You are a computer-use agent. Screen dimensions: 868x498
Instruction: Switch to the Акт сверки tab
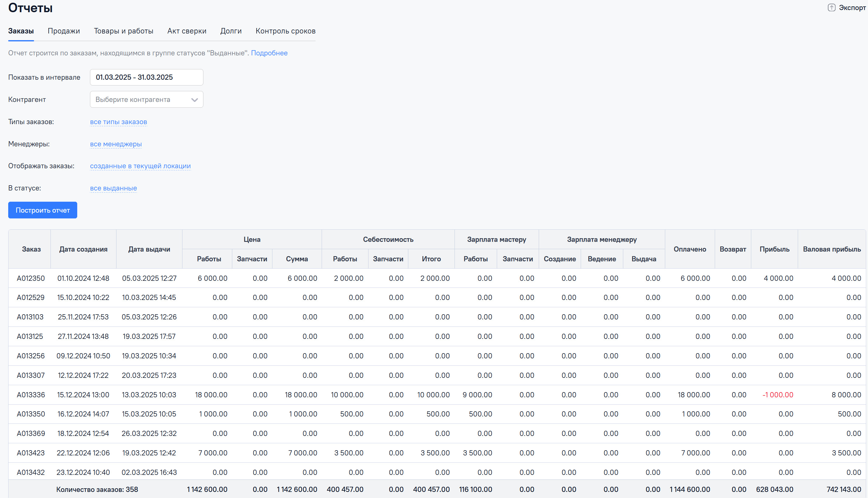point(187,31)
